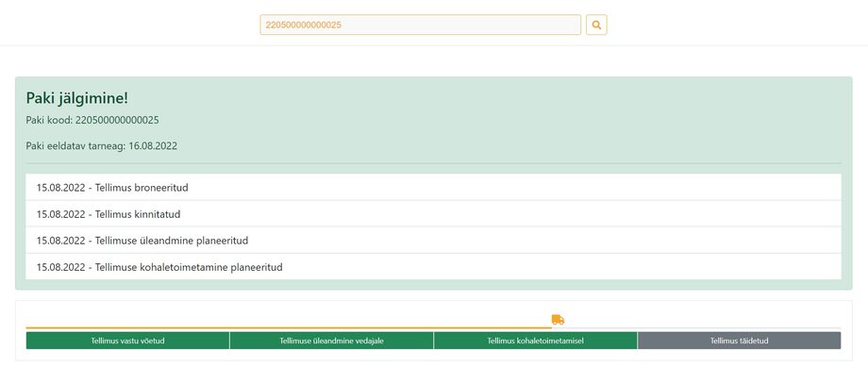The height and width of the screenshot is (368, 868).
Task: Click the Paki jälgimine! heading
Action: click(77, 98)
